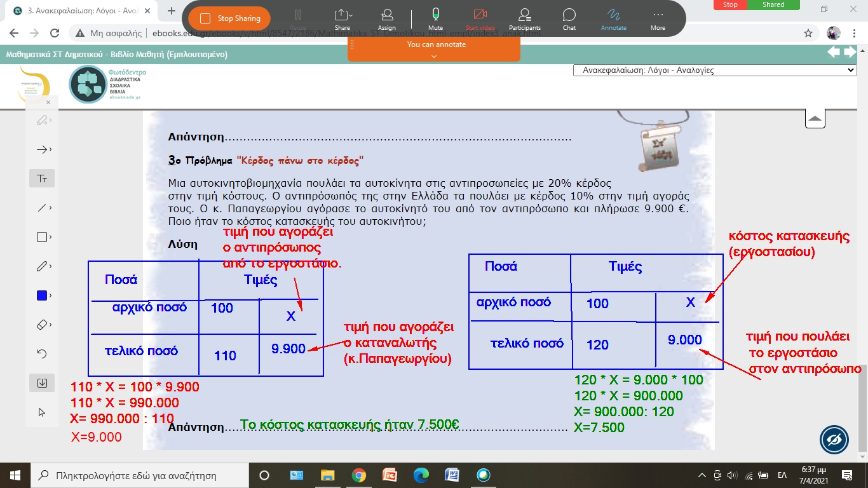This screenshot has width=868, height=488.
Task: Open the Share menu in meeting toolbar
Action: pyautogui.click(x=342, y=18)
